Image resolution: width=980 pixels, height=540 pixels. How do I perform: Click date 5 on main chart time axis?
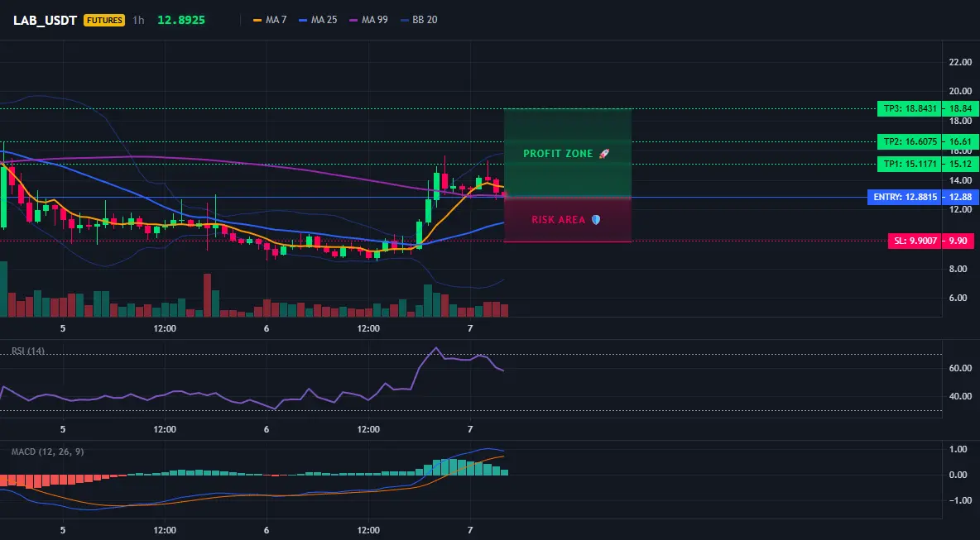coord(63,328)
